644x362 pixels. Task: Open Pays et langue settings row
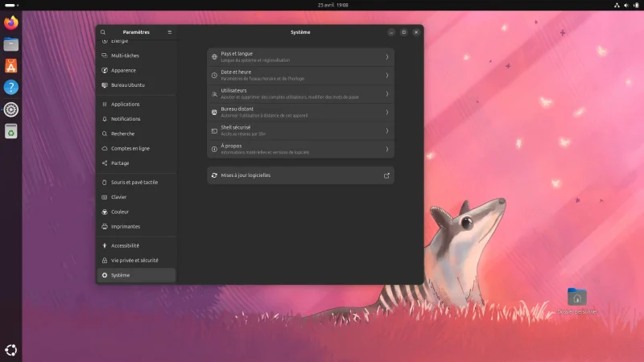(x=300, y=57)
